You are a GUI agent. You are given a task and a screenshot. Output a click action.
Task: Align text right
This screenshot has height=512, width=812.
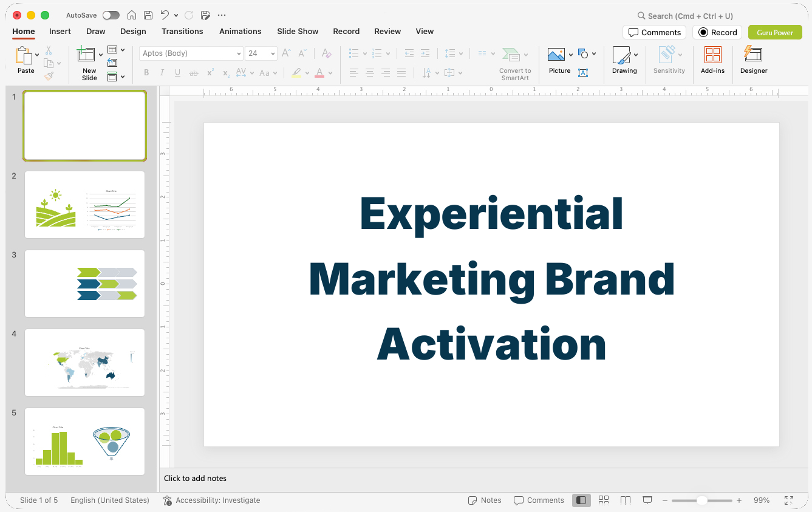pyautogui.click(x=385, y=73)
